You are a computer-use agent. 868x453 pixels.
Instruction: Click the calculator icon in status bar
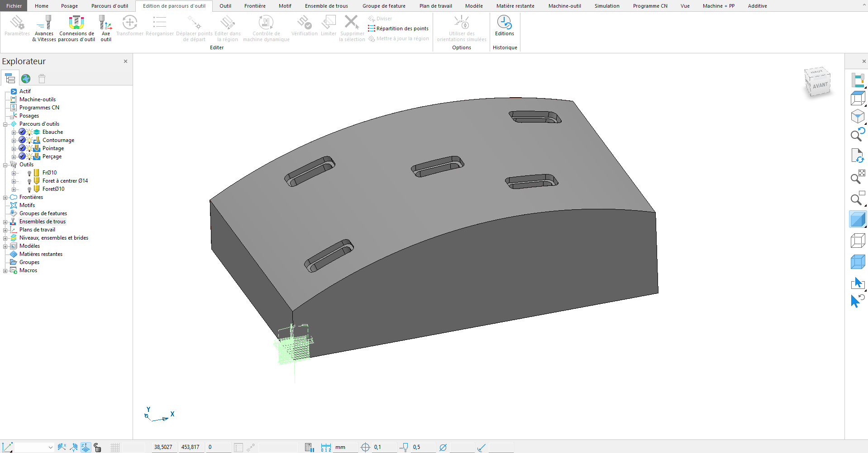tap(309, 447)
